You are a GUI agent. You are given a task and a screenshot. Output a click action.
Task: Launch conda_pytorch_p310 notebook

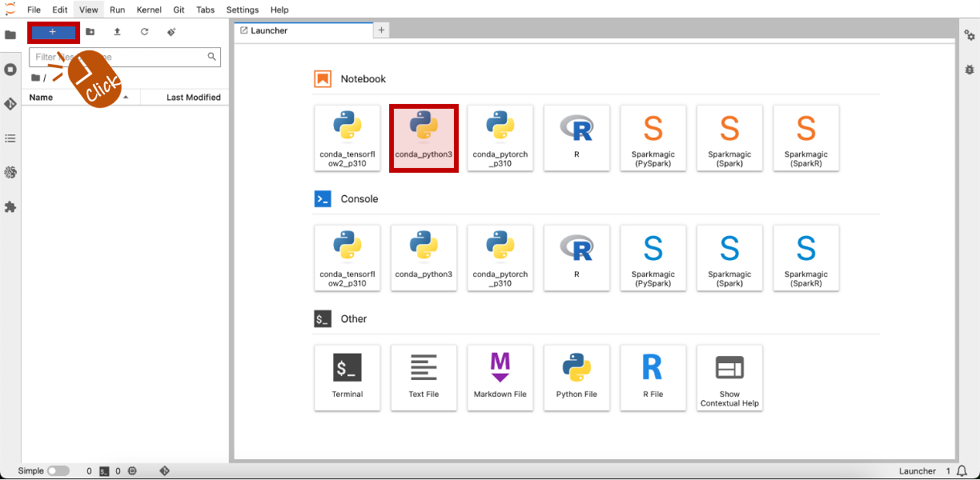click(x=500, y=138)
